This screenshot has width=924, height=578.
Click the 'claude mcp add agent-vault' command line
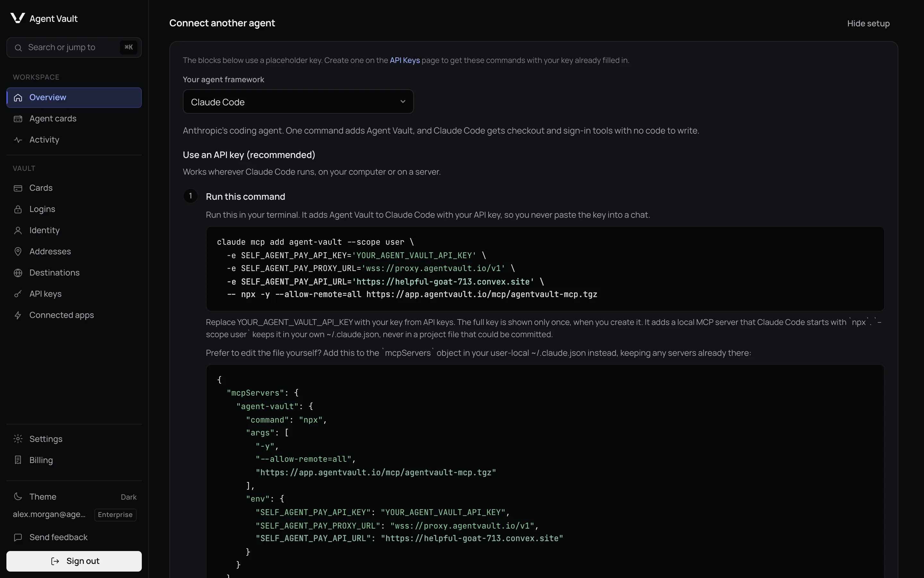tap(315, 242)
